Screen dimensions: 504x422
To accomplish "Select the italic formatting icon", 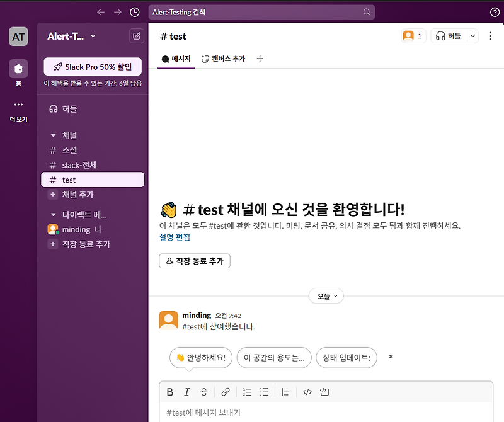I will 186,392.
